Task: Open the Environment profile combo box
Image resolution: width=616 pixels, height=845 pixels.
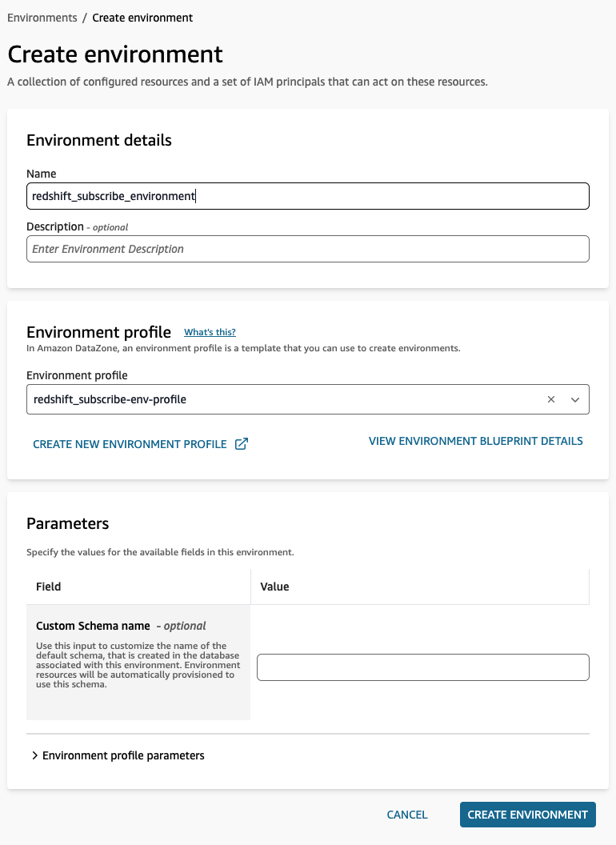Action: click(x=280, y=399)
